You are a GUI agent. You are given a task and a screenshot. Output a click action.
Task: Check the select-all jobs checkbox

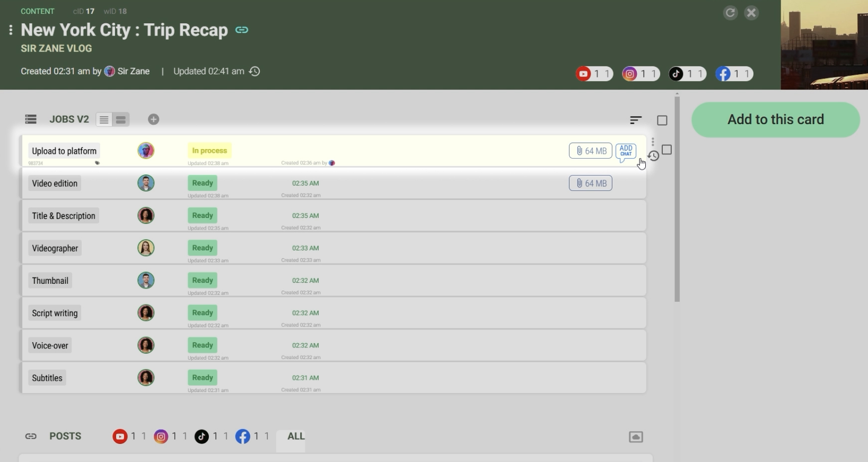pos(662,120)
